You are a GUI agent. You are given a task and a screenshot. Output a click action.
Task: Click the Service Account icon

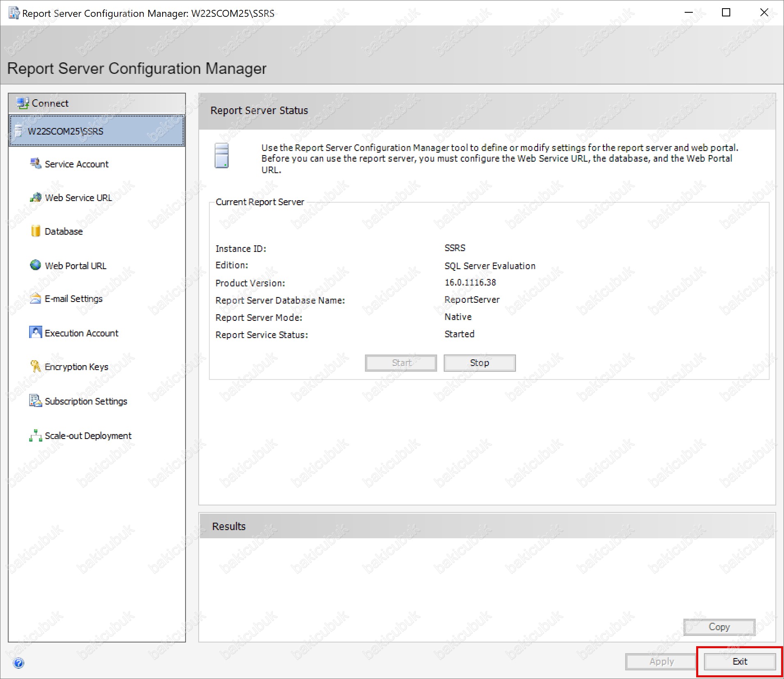[x=36, y=164]
